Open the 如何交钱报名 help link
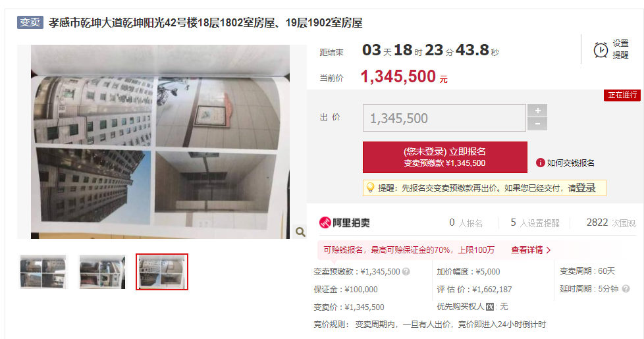 pos(570,163)
